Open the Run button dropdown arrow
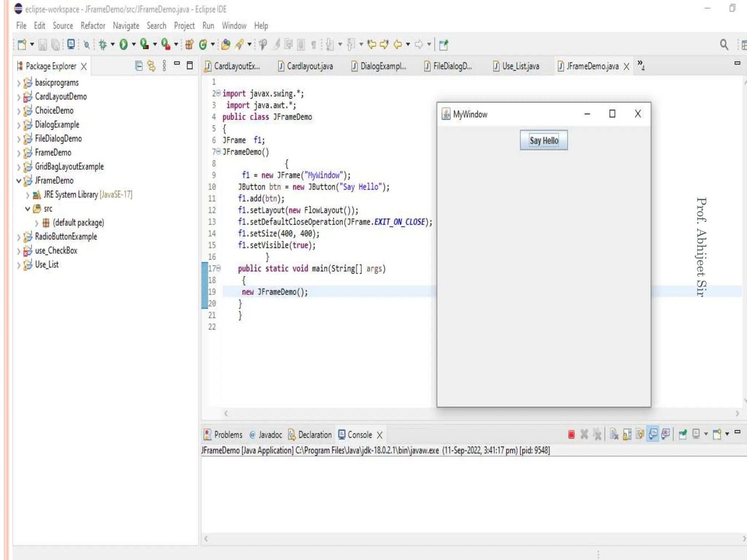Image resolution: width=747 pixels, height=560 pixels. (x=134, y=44)
